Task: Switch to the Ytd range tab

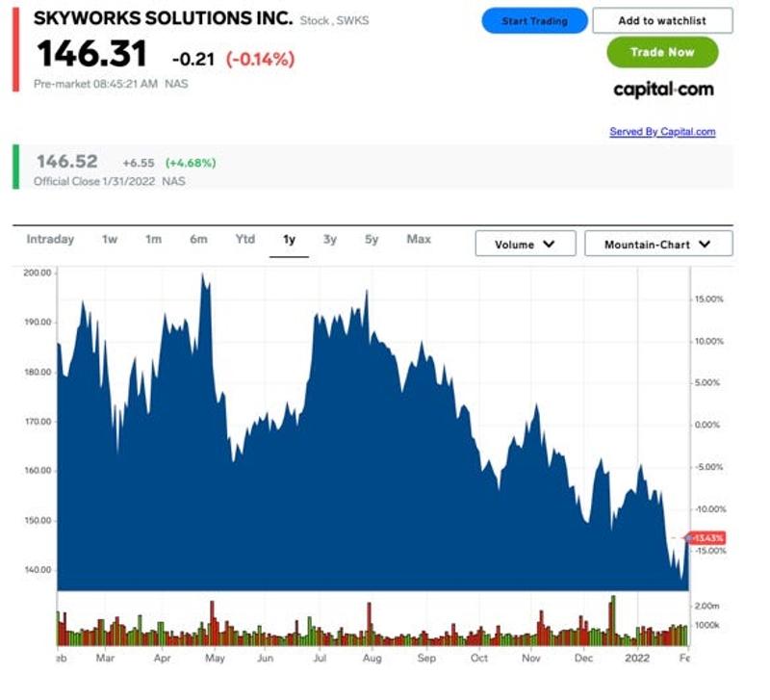Action: tap(245, 239)
